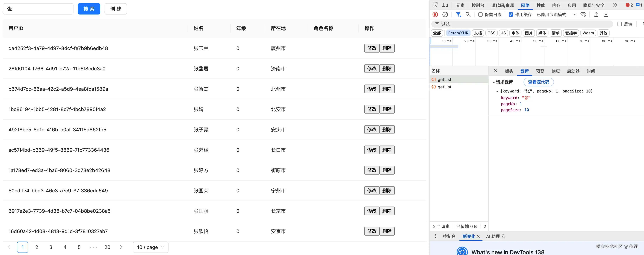Collapse the 请求载荷 section
Image resolution: width=644 pixels, height=255 pixels.
[x=494, y=82]
